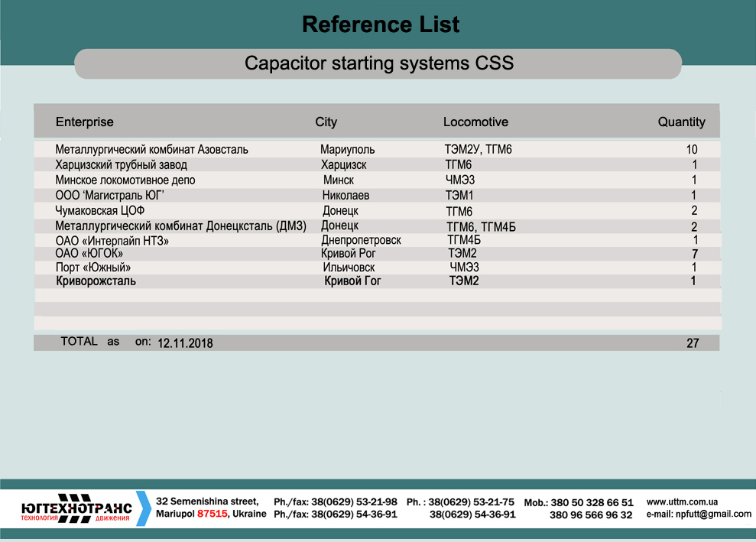Click the total quantity 27
This screenshot has width=756, height=542.
693,343
